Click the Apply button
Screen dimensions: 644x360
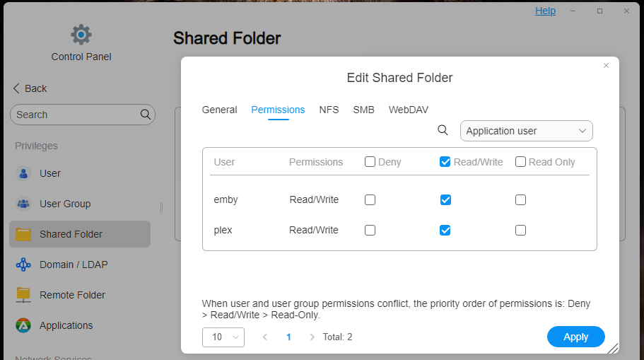576,337
